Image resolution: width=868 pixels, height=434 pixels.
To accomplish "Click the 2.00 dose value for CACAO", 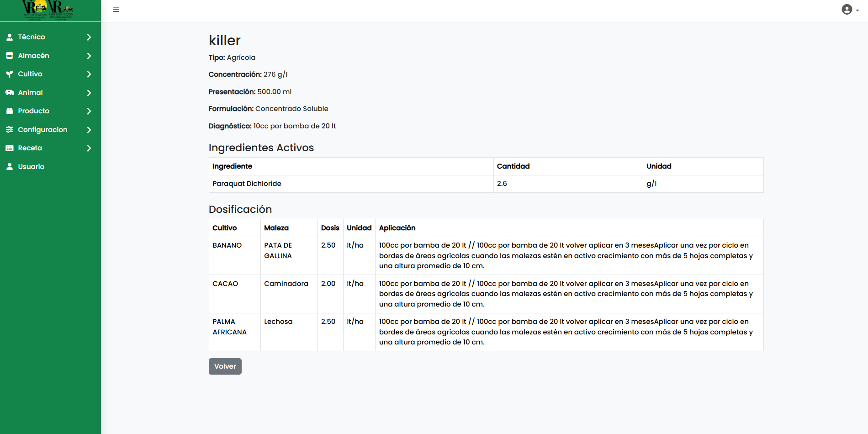I will coord(330,294).
